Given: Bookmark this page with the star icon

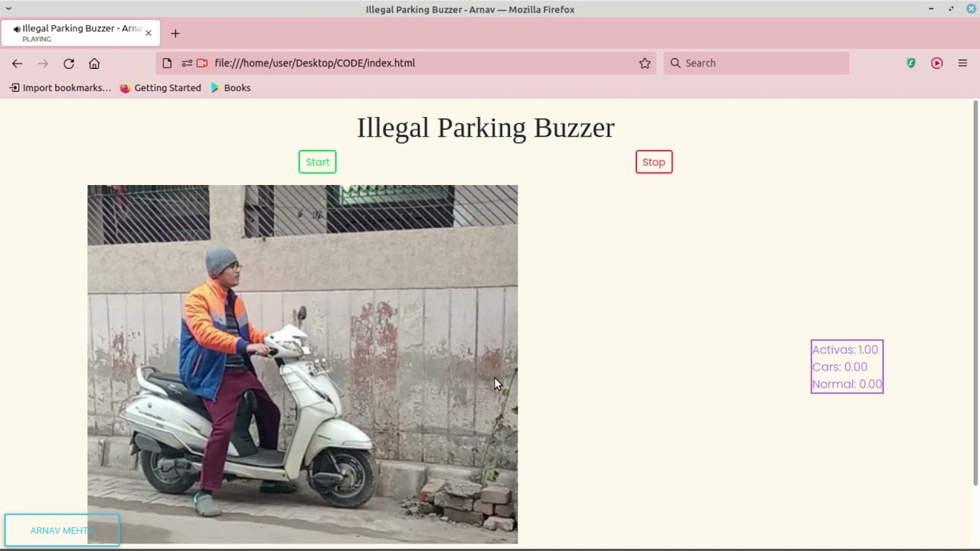Looking at the screenshot, I should click(645, 64).
